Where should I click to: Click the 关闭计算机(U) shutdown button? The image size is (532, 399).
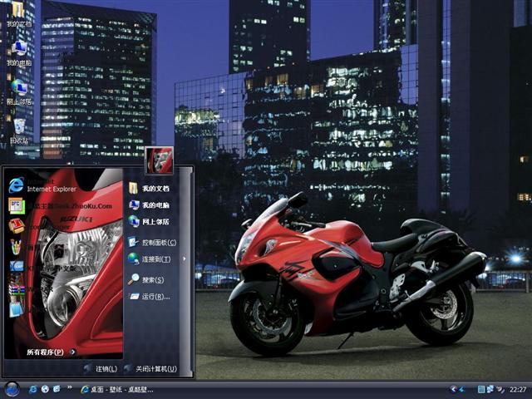tap(155, 369)
